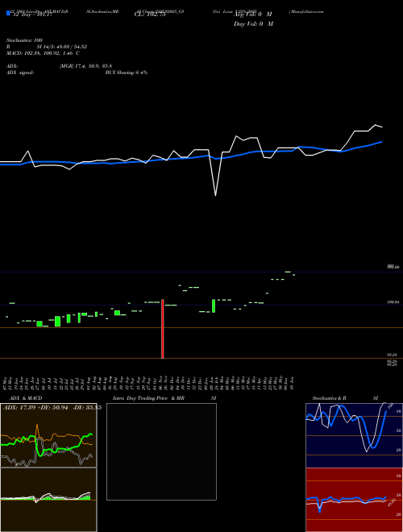Select the "Day Vol: 0 M" label
The image size is (403, 532).
coord(253,24)
